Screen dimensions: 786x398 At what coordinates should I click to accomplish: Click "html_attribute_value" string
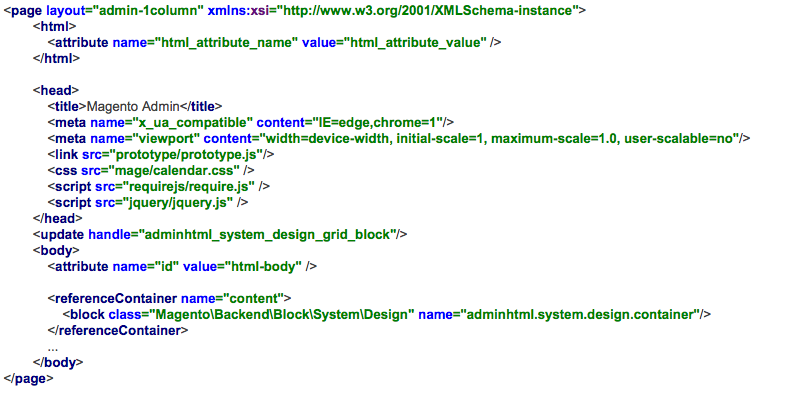click(x=415, y=43)
